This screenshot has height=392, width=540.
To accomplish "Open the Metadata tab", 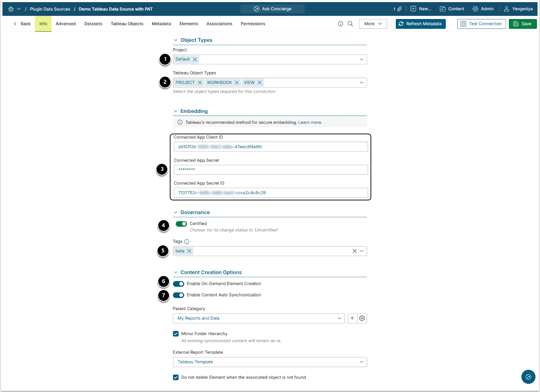I will coord(161,24).
